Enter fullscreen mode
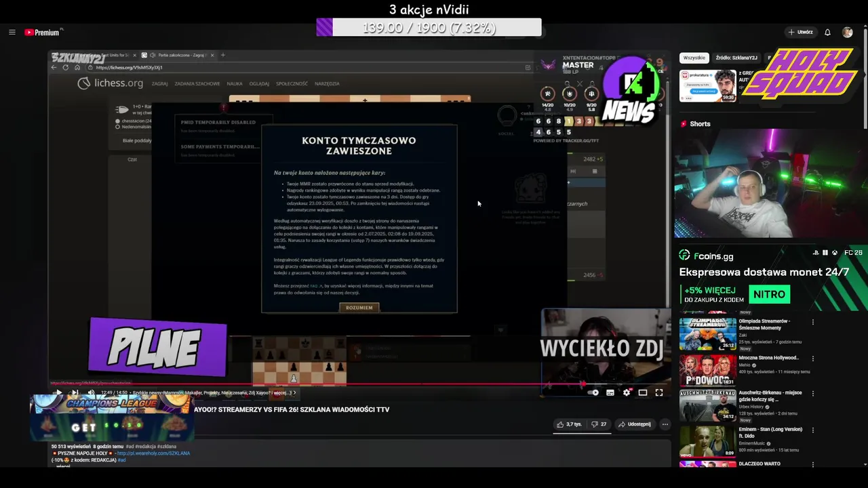 (659, 392)
